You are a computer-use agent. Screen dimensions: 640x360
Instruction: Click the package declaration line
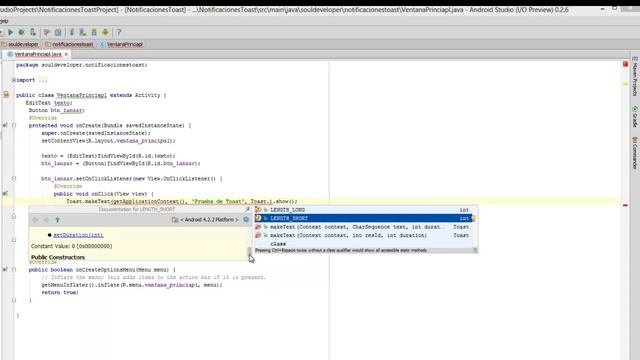[x=82, y=65]
